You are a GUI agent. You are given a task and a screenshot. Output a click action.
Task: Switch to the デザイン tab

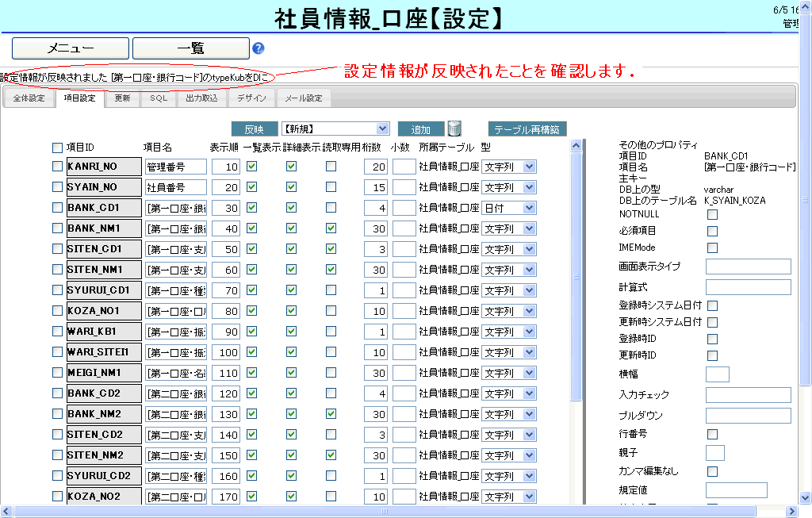(251, 99)
